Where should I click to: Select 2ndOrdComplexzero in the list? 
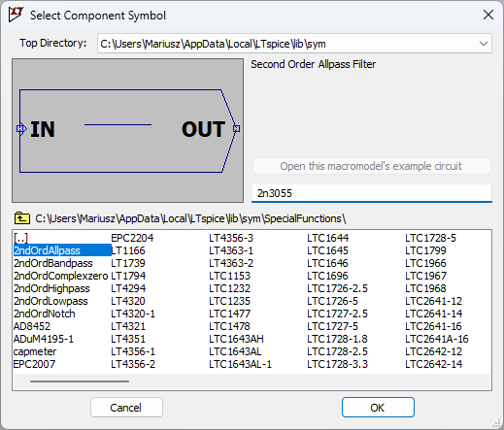click(60, 276)
